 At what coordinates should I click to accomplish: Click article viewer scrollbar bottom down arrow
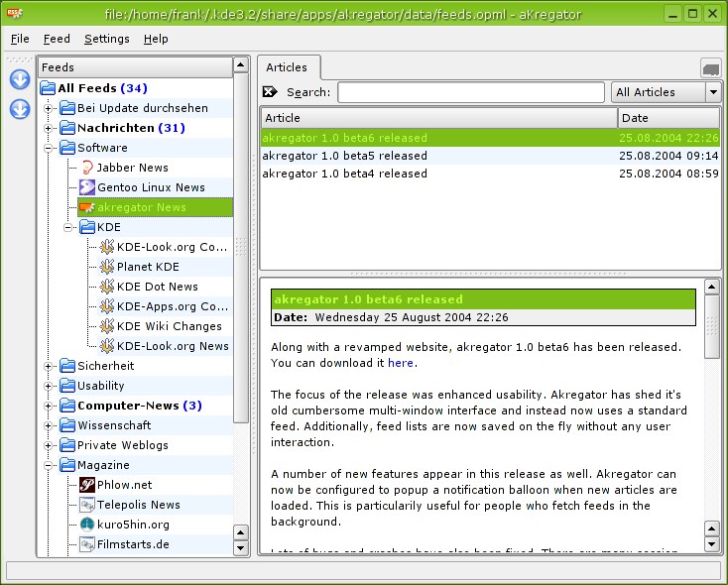click(712, 543)
